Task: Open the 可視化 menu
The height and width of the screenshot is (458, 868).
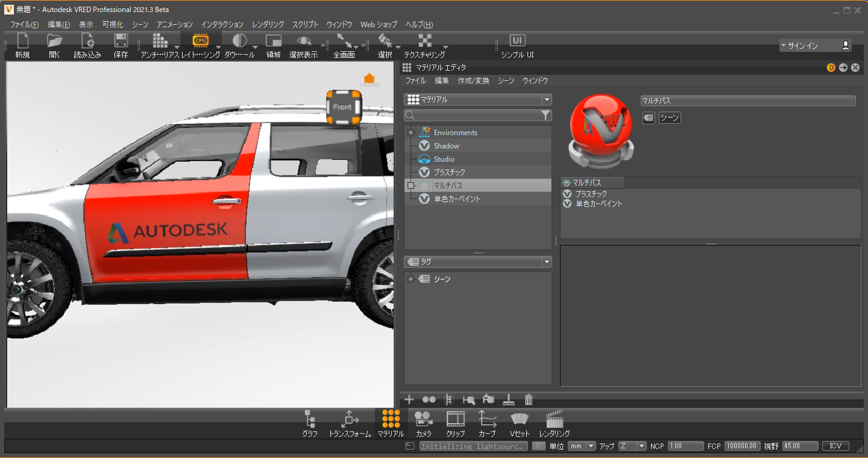Action: pos(113,25)
